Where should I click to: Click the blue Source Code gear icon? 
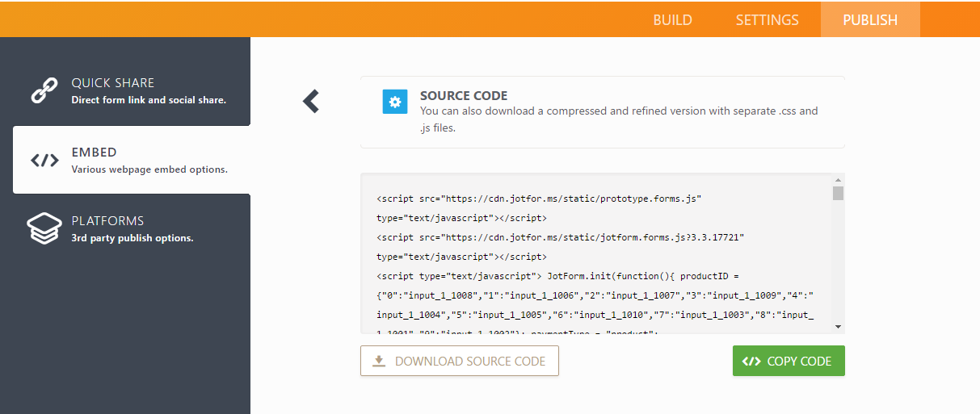tap(395, 102)
